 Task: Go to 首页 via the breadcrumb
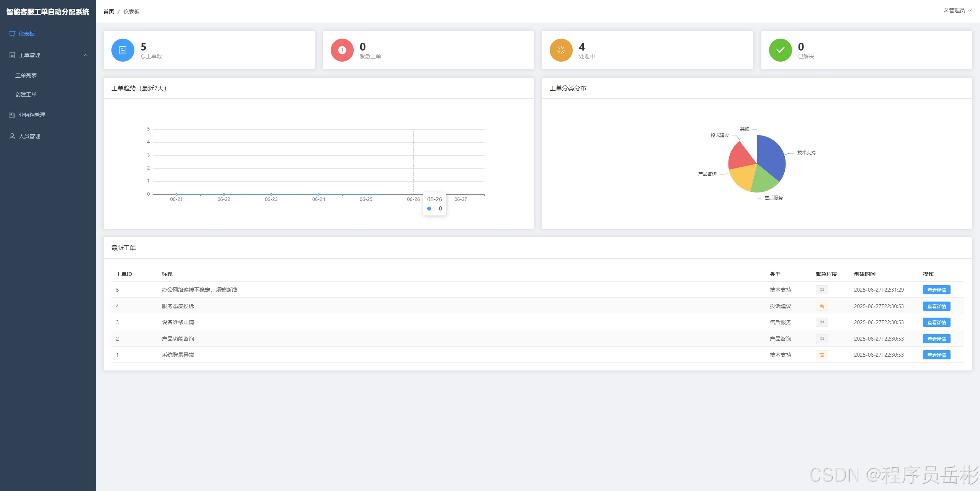point(109,11)
